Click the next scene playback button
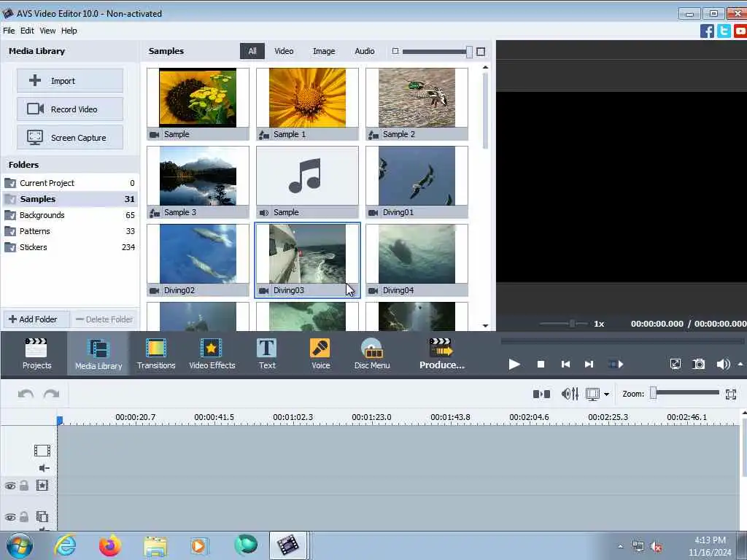 [x=616, y=365]
